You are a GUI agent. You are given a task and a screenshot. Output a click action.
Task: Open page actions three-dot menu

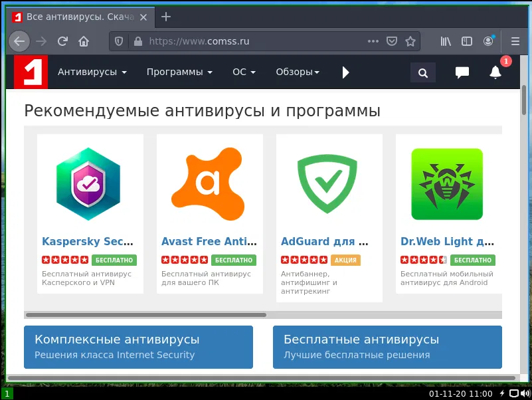[373, 41]
